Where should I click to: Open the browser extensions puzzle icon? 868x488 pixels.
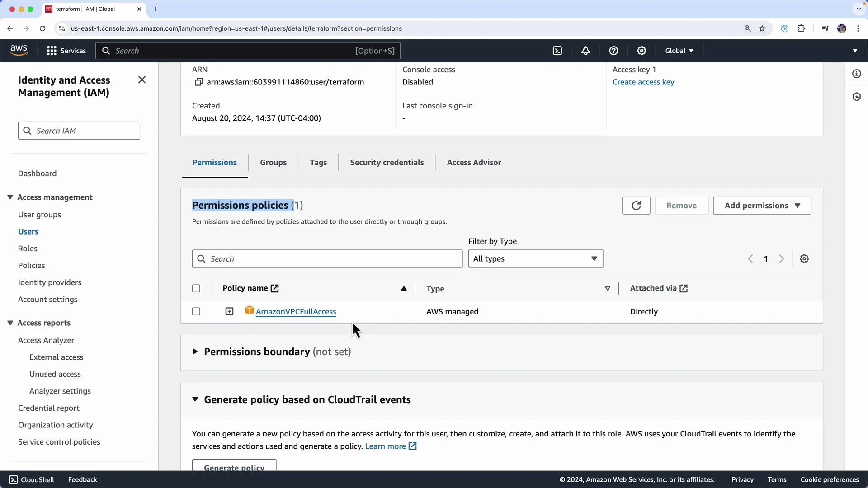(801, 28)
